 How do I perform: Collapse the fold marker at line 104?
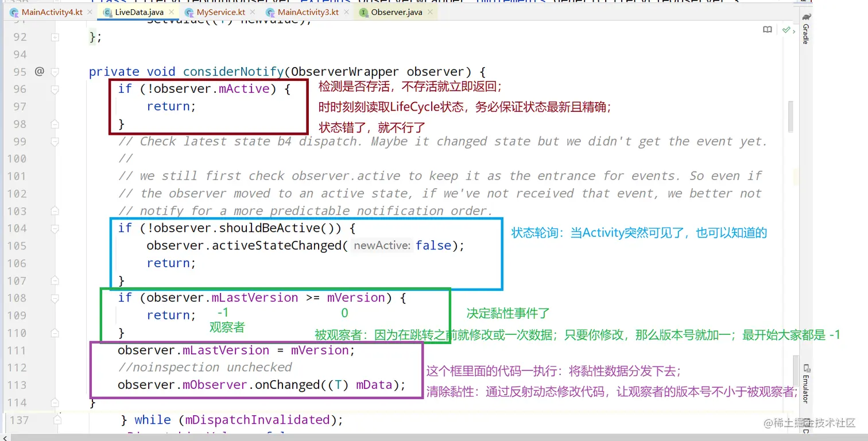click(x=55, y=228)
